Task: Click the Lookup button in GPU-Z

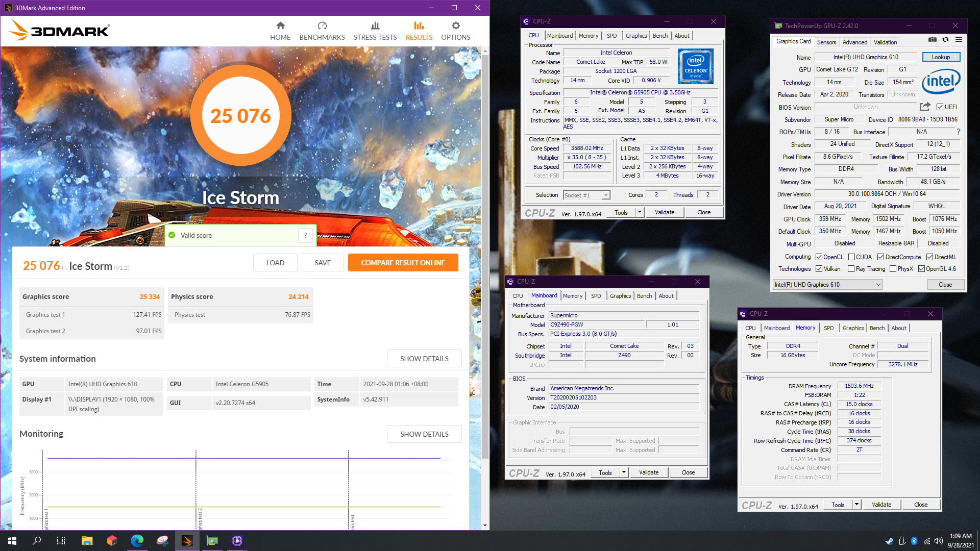Action: pyautogui.click(x=941, y=57)
